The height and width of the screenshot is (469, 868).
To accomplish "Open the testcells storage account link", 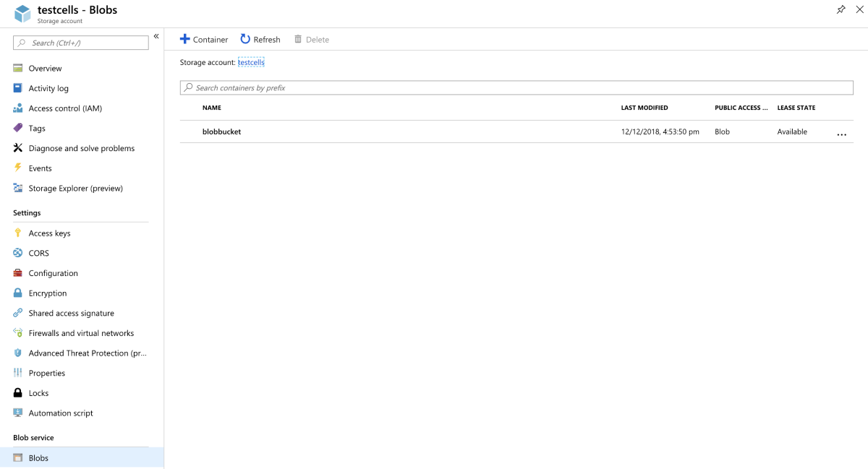I will tap(251, 62).
